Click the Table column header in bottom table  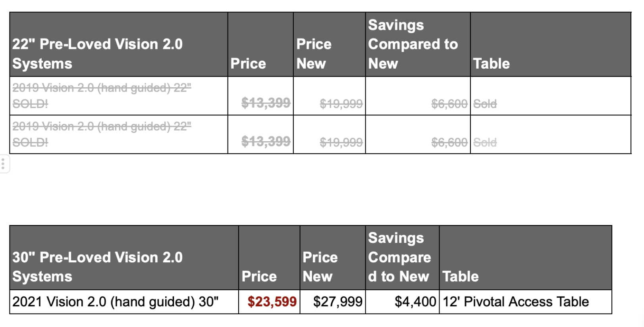(x=526, y=258)
